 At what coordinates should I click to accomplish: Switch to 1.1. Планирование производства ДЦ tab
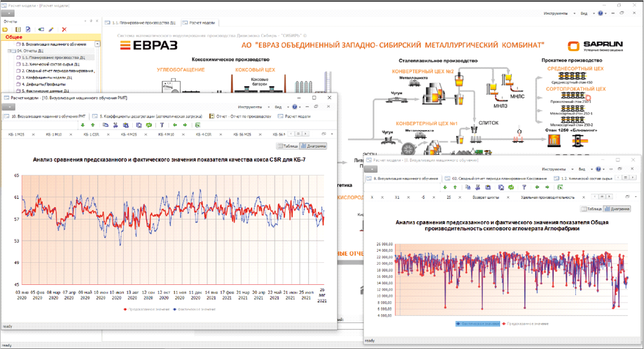(140, 23)
